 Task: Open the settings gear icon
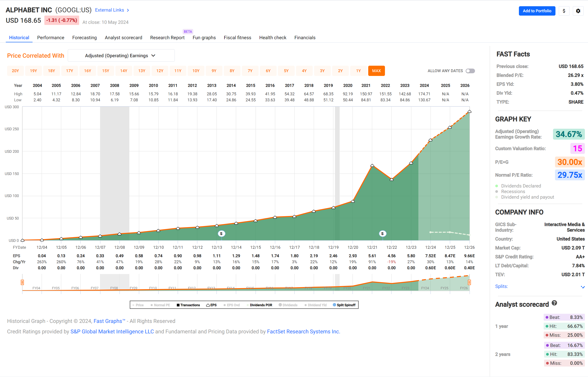point(578,11)
